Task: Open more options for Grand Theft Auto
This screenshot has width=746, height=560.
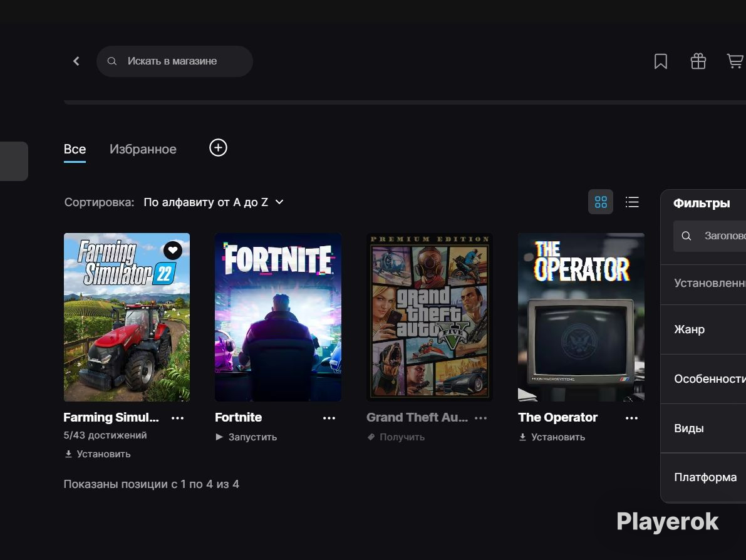Action: coord(480,418)
